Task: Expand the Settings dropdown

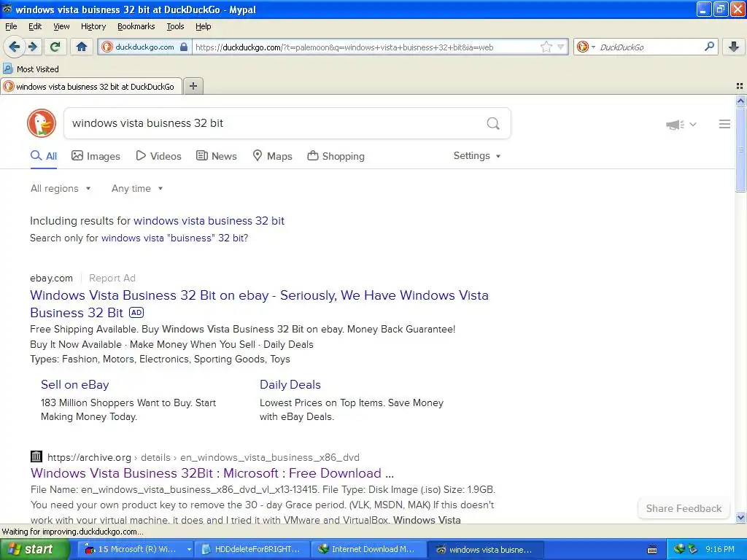Action: [x=477, y=156]
